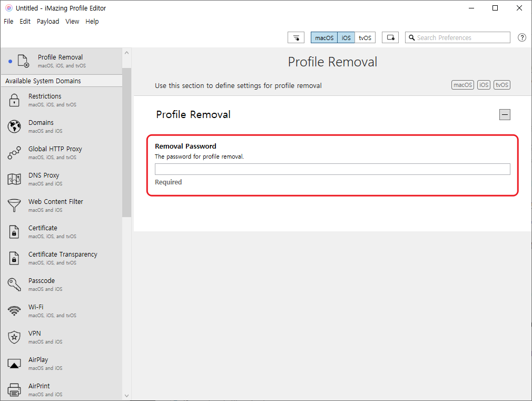Click the profile signing toolbar icon
532x401 pixels.
tap(390, 37)
